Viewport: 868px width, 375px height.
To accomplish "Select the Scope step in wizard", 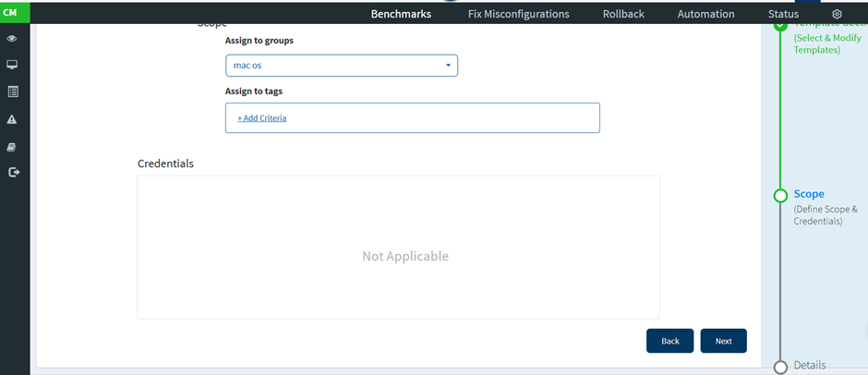I will coord(809,194).
